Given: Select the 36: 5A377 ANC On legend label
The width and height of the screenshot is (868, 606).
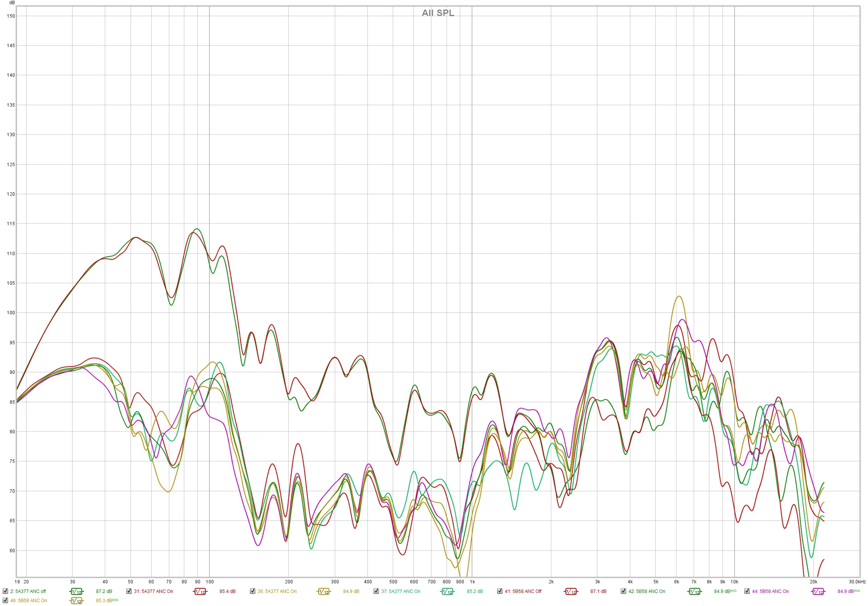Looking at the screenshot, I should coord(277,591).
